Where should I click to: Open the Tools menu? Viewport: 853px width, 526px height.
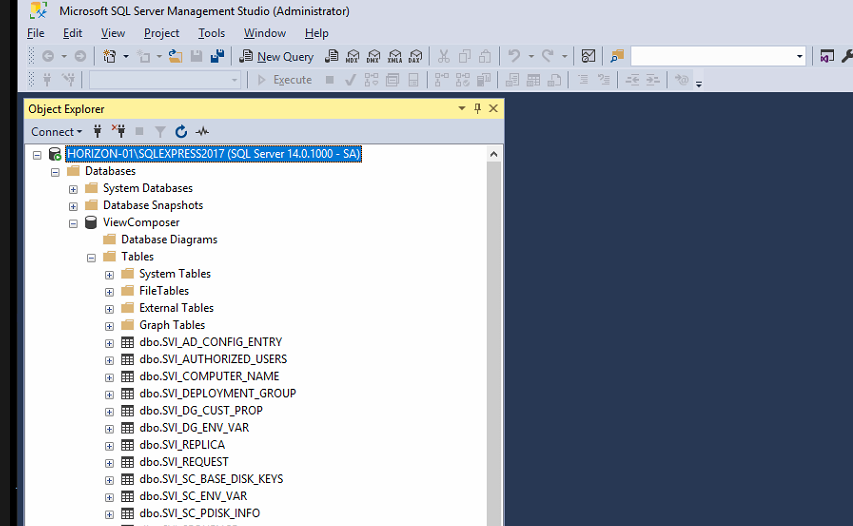point(211,33)
